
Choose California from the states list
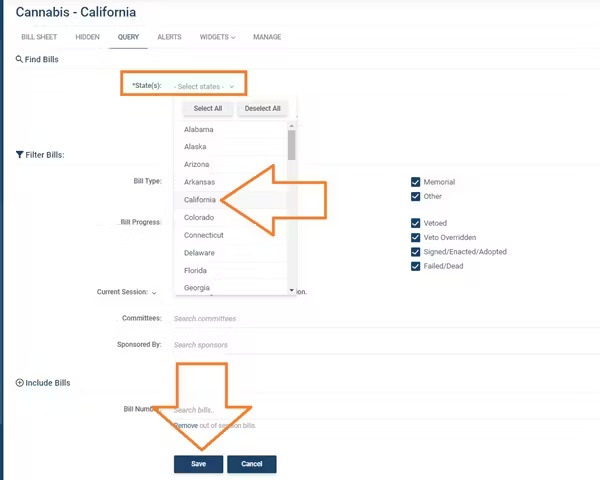[x=200, y=200]
